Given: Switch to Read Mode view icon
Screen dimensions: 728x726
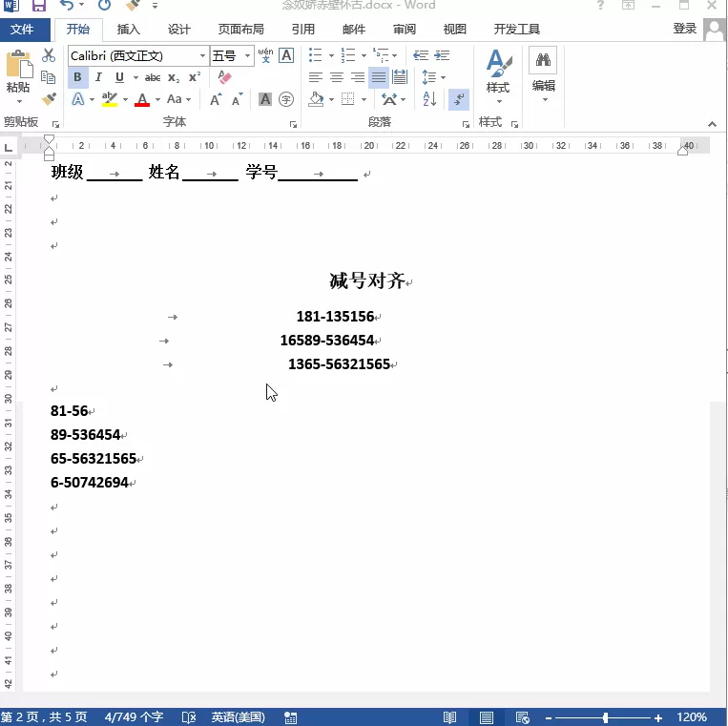Looking at the screenshot, I should pos(450,717).
